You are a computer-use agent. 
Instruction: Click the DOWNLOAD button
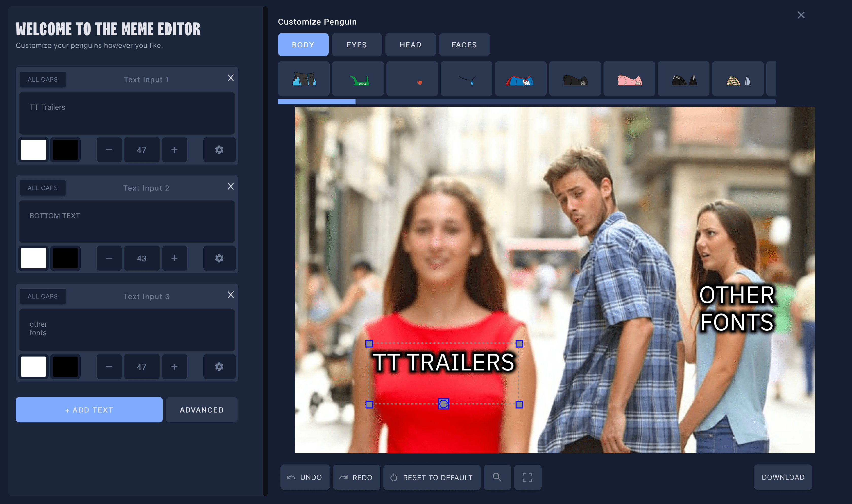(783, 477)
